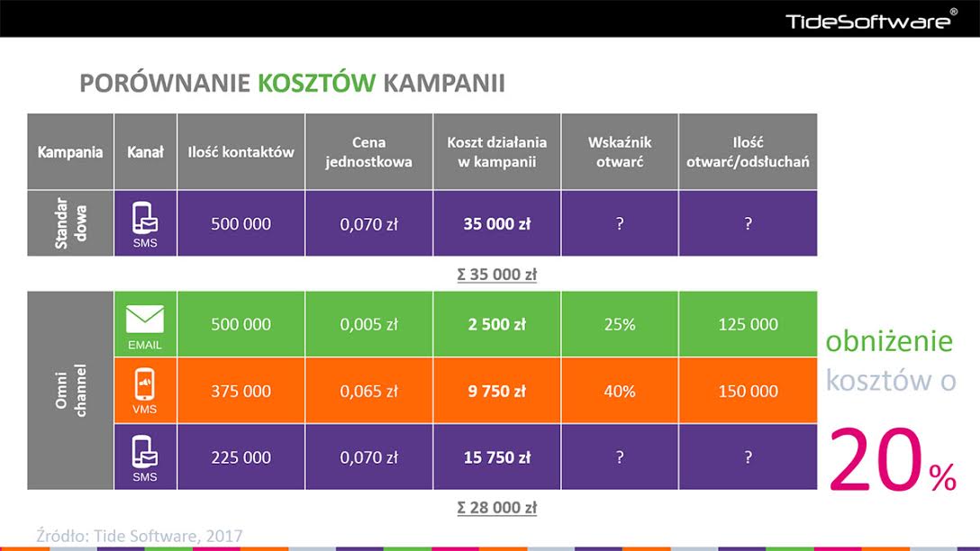
Task: Click the Σ 28 000 zł total
Action: point(496,508)
